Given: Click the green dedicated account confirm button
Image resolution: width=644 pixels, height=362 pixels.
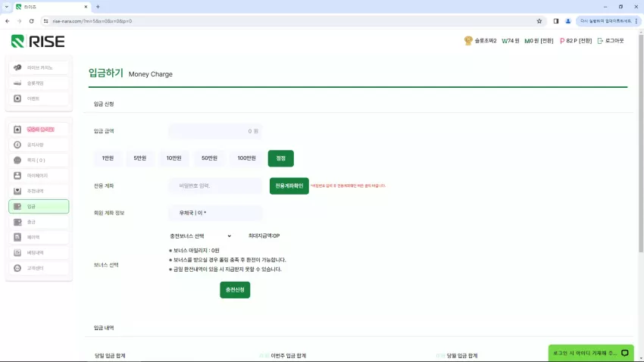Looking at the screenshot, I should tap(289, 186).
